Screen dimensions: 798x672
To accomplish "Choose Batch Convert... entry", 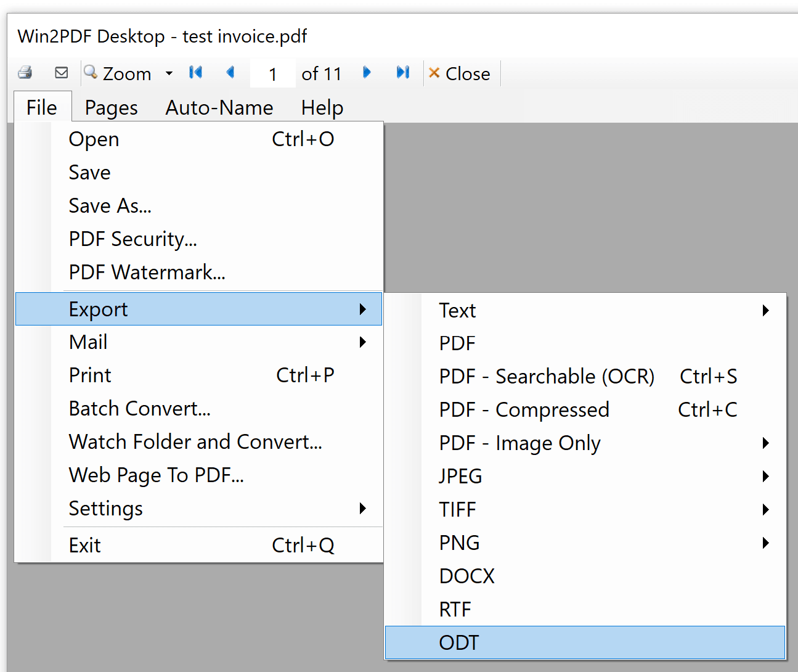I will pyautogui.click(x=198, y=409).
